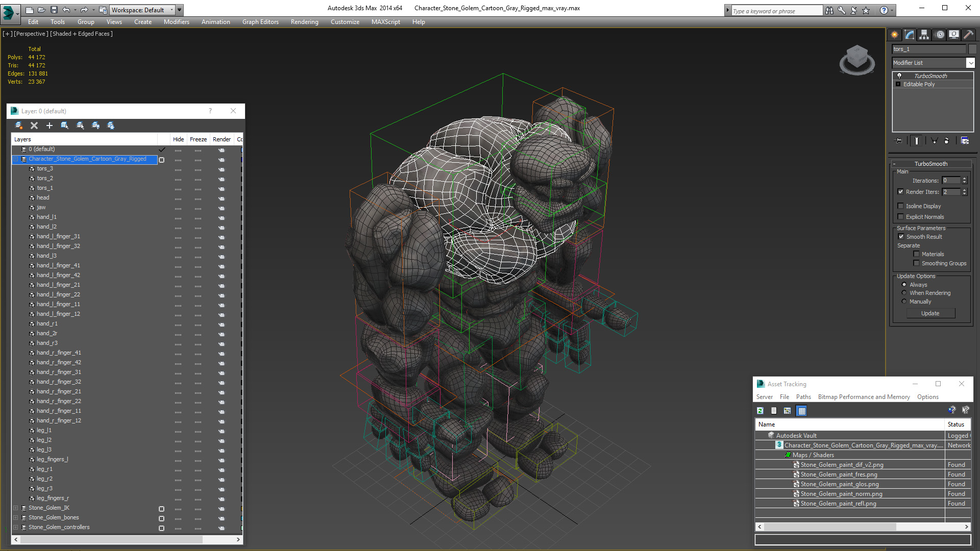Select the Always update radio button
Screen dimensions: 980x551
point(904,285)
